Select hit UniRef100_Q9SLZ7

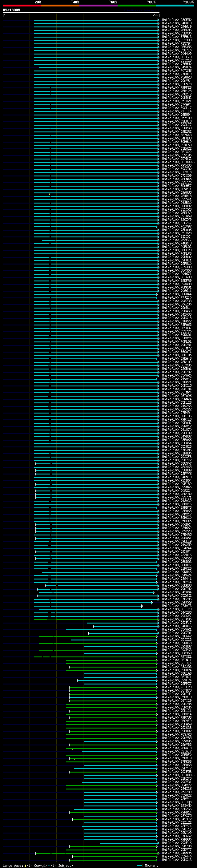point(177,125)
